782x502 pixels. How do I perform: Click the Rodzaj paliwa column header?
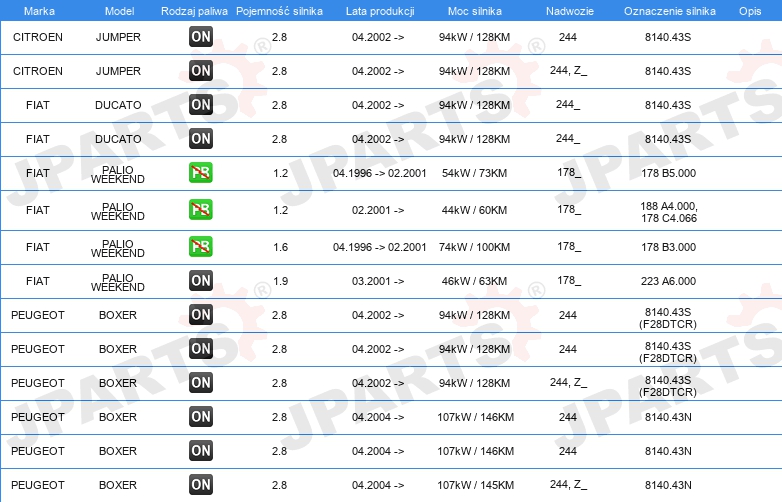click(x=194, y=11)
